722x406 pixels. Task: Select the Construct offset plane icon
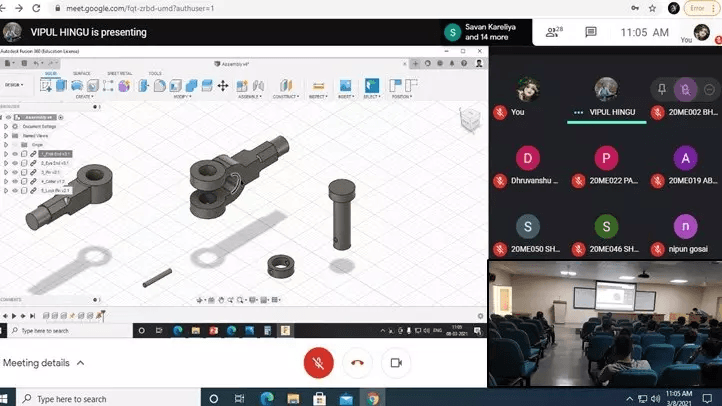286,85
